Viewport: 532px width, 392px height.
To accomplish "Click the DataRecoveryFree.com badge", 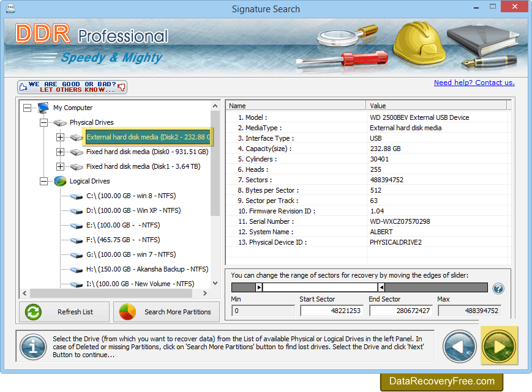I will [442, 381].
